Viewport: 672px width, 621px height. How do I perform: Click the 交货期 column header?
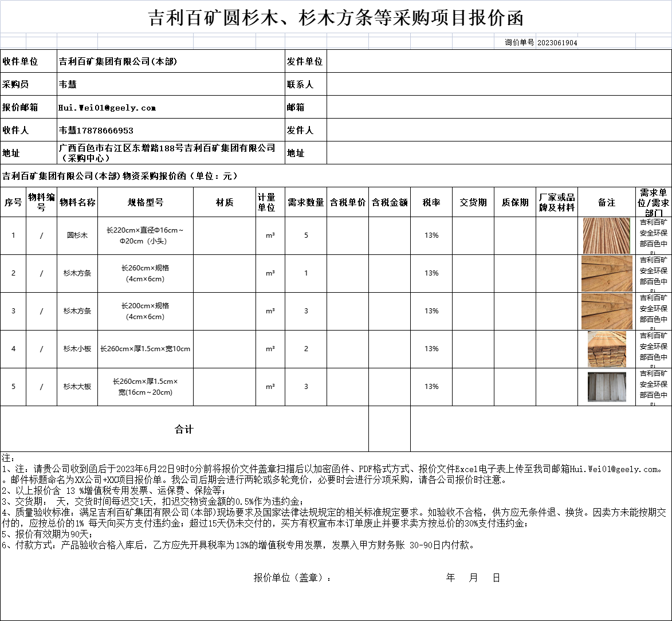point(473,202)
